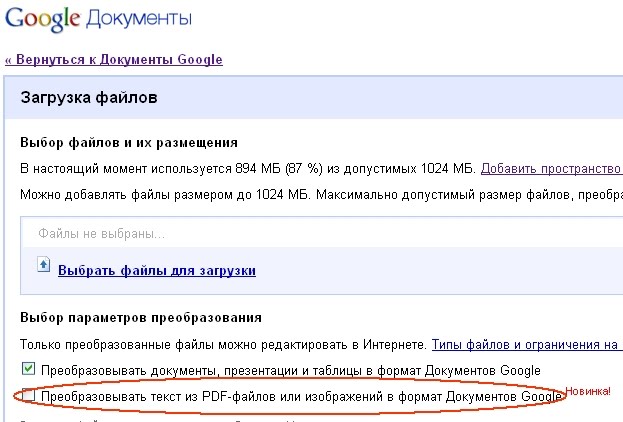The image size is (623, 422).
Task: Click the Google Документы logo
Action: pyautogui.click(x=98, y=19)
